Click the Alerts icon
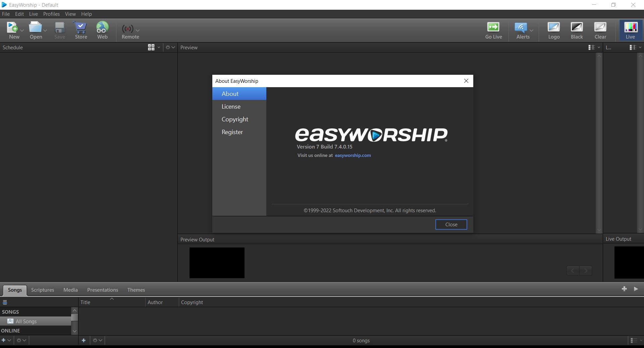 (521, 27)
